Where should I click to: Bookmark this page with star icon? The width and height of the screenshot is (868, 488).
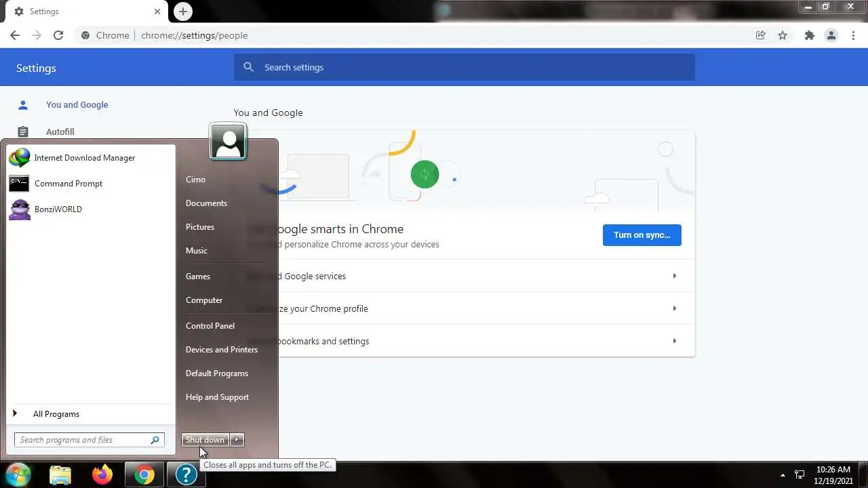pos(783,35)
